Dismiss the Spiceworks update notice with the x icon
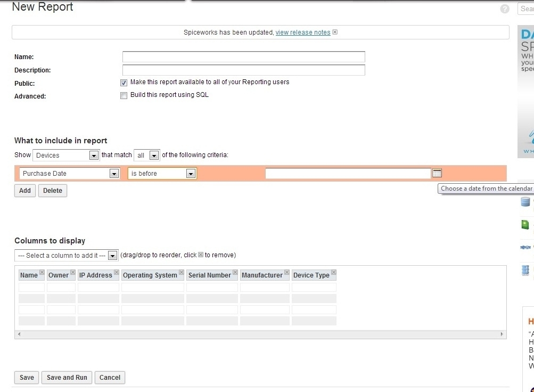534x392 pixels. coord(334,32)
